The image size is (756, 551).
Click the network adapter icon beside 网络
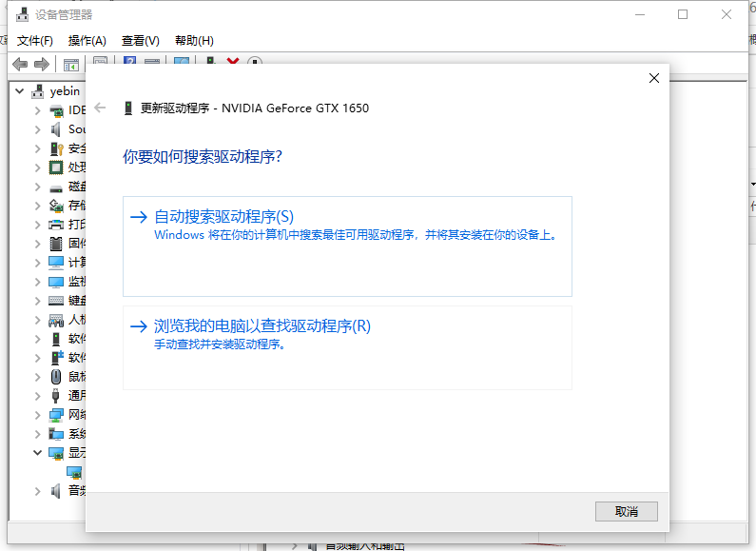(56, 415)
